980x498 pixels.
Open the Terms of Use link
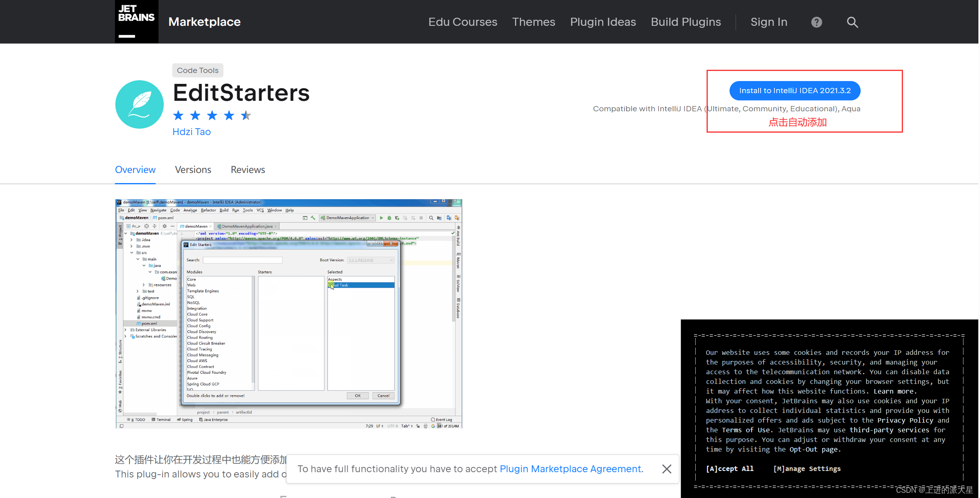tap(746, 430)
